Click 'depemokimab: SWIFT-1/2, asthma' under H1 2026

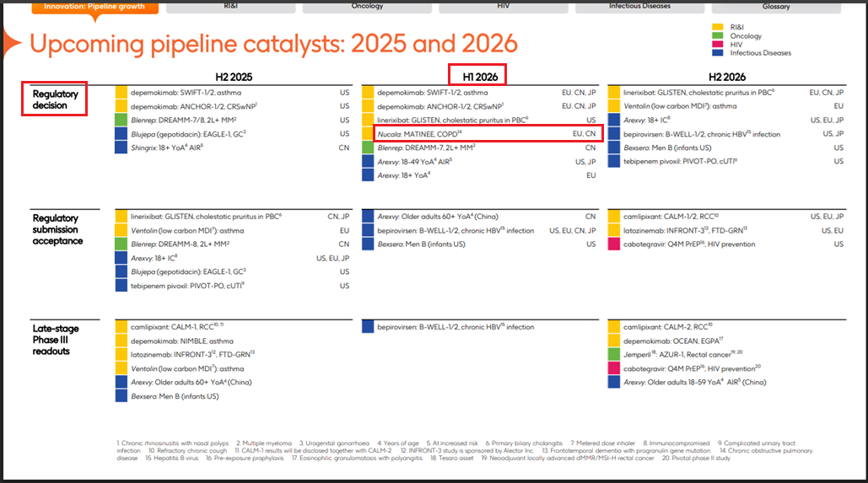[433, 93]
